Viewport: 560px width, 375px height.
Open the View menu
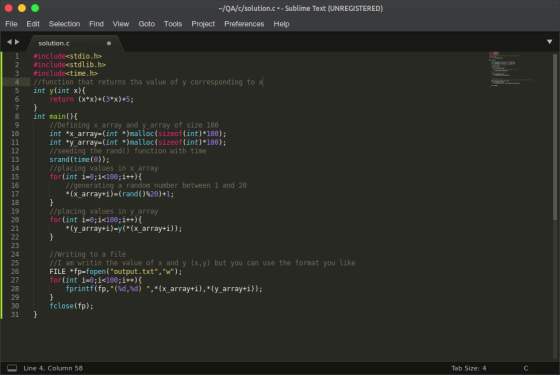(x=121, y=24)
